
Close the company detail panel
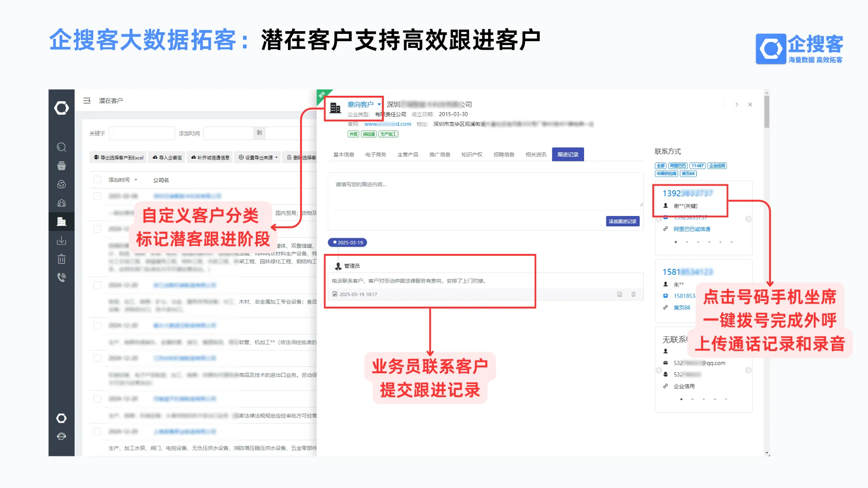pos(750,104)
